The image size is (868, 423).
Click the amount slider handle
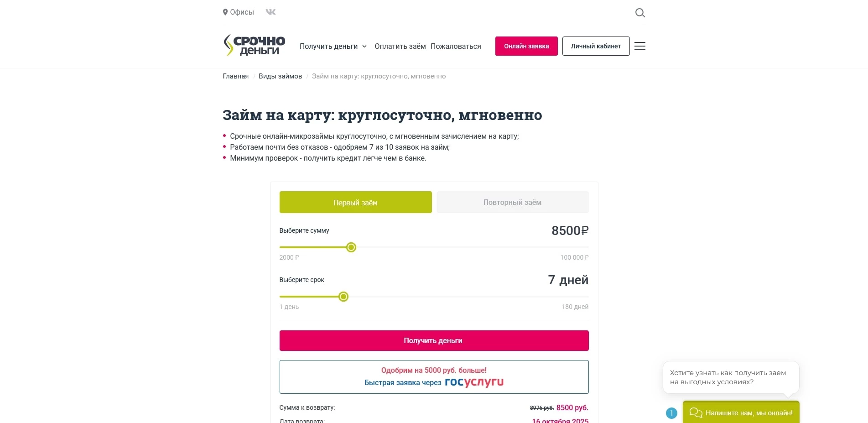click(x=351, y=247)
